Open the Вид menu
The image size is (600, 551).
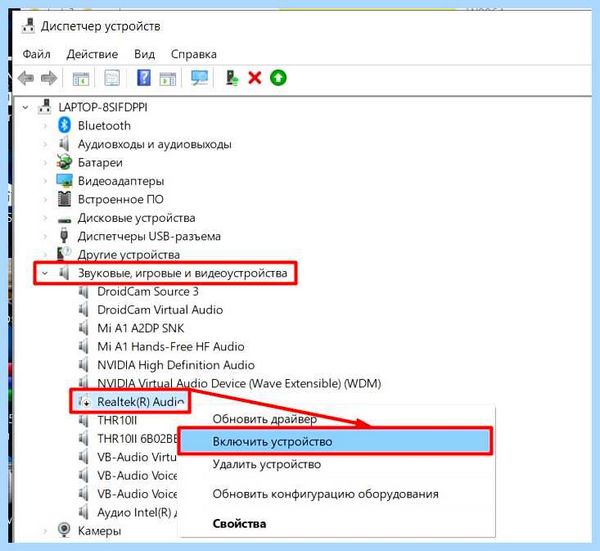point(144,54)
